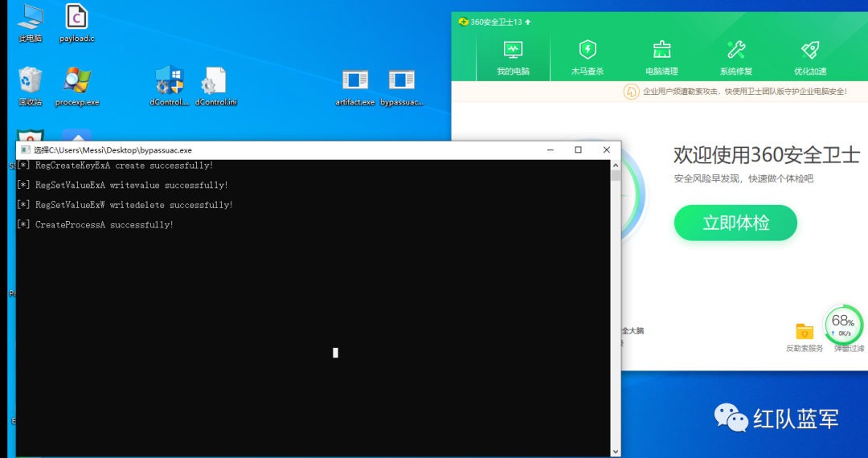The height and width of the screenshot is (458, 868).
Task: Click the upgrade arrow next to 360安全卫士13
Action: coord(527,22)
